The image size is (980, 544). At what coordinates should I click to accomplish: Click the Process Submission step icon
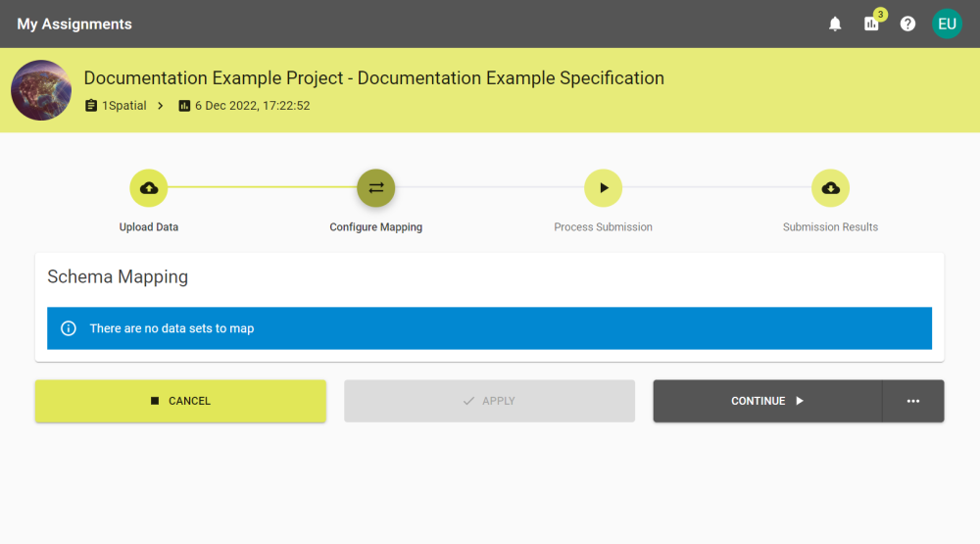point(603,187)
